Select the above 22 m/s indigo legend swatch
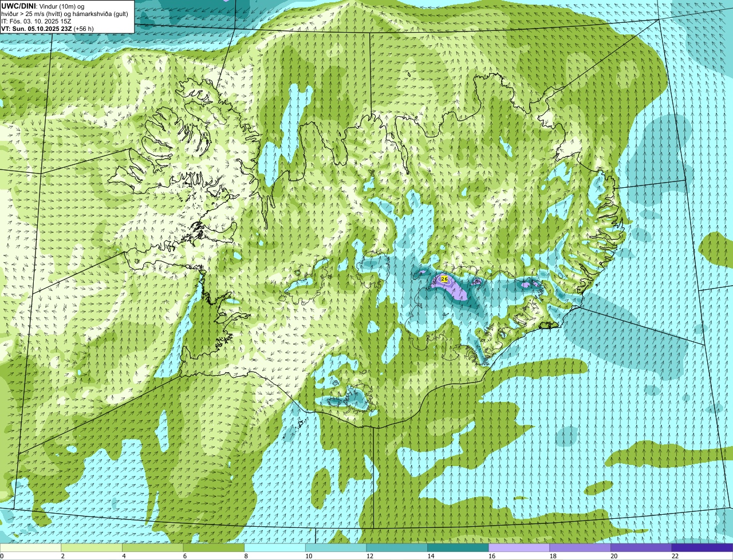The width and height of the screenshot is (733, 560). (x=702, y=547)
